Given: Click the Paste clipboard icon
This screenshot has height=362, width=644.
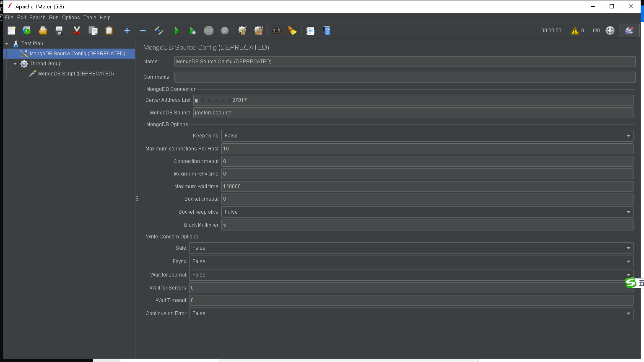Looking at the screenshot, I should pyautogui.click(x=109, y=31).
